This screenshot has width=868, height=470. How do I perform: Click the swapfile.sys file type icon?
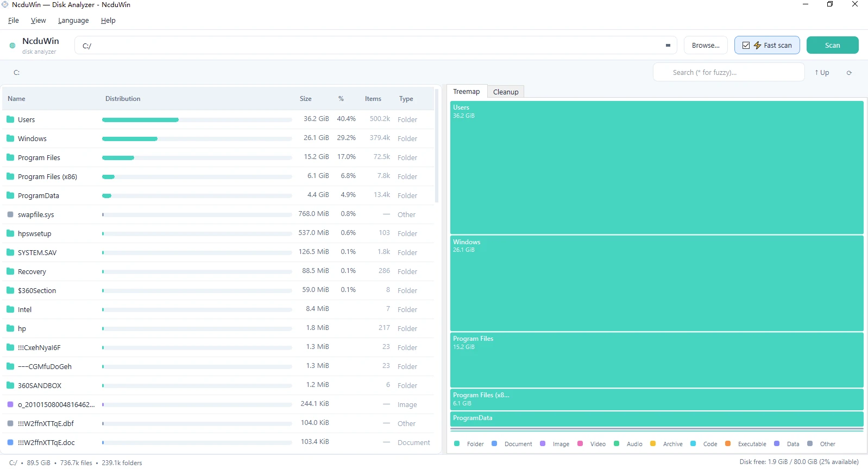tap(10, 214)
